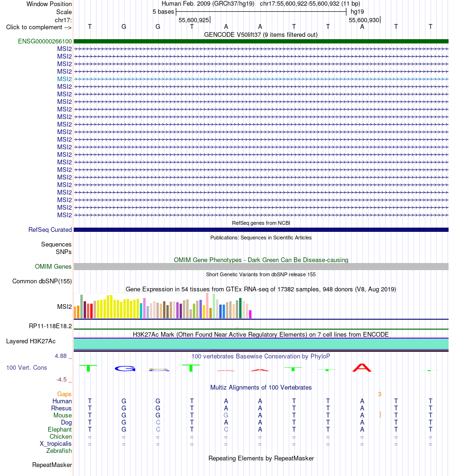Click the orange insertion mark in Mouse row

380,415
